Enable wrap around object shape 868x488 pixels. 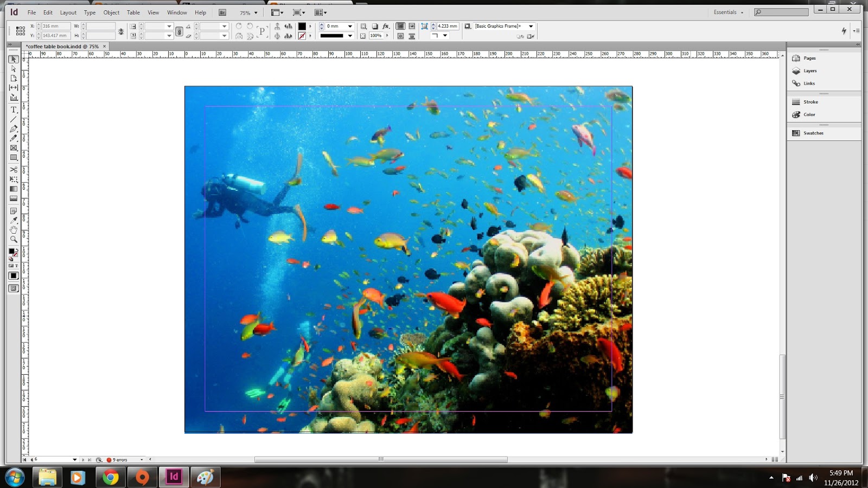400,36
